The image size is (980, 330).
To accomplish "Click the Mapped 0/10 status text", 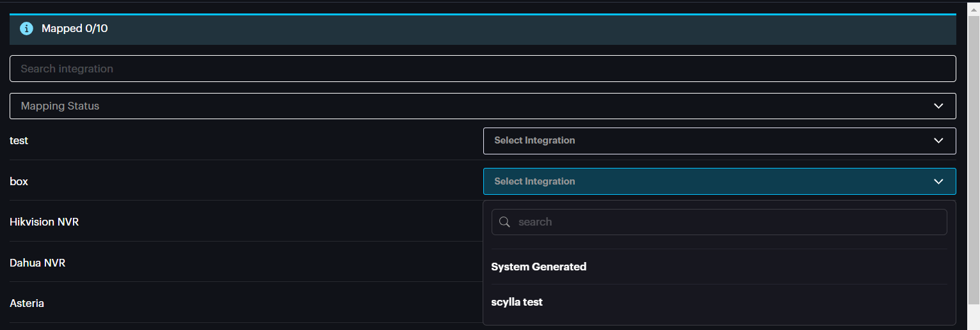I will 74,29.
